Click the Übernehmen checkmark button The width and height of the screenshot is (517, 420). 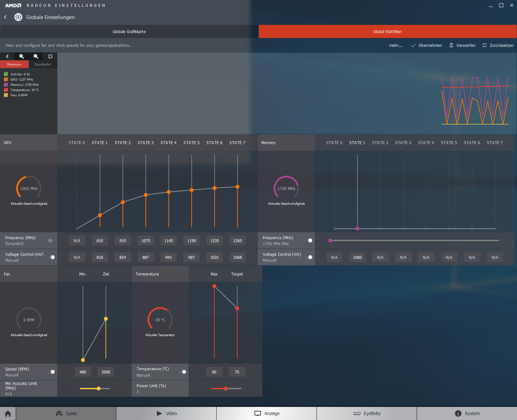426,46
